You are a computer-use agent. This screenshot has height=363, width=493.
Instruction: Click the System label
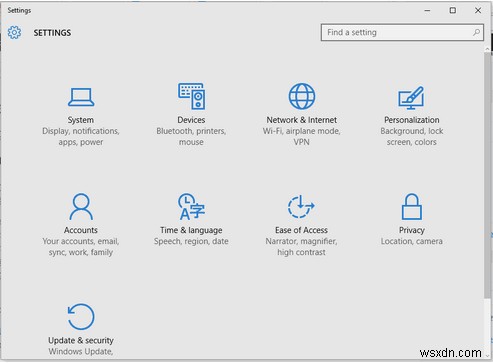coord(81,120)
